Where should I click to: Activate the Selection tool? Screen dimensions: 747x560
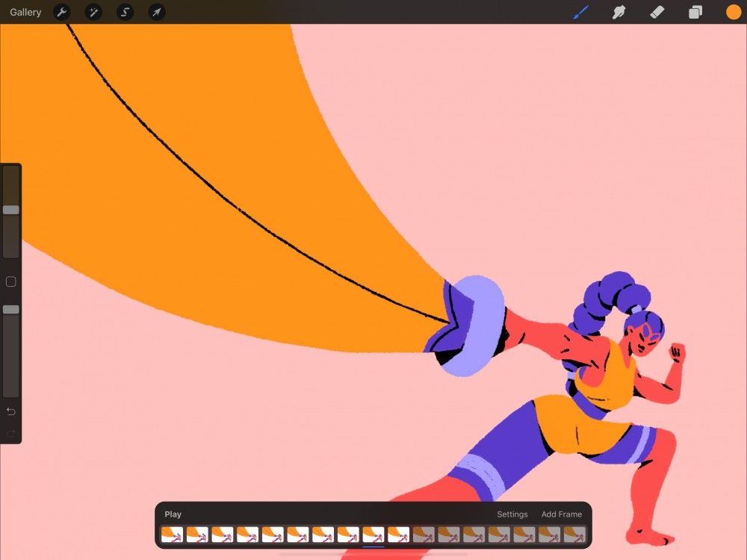(x=125, y=12)
